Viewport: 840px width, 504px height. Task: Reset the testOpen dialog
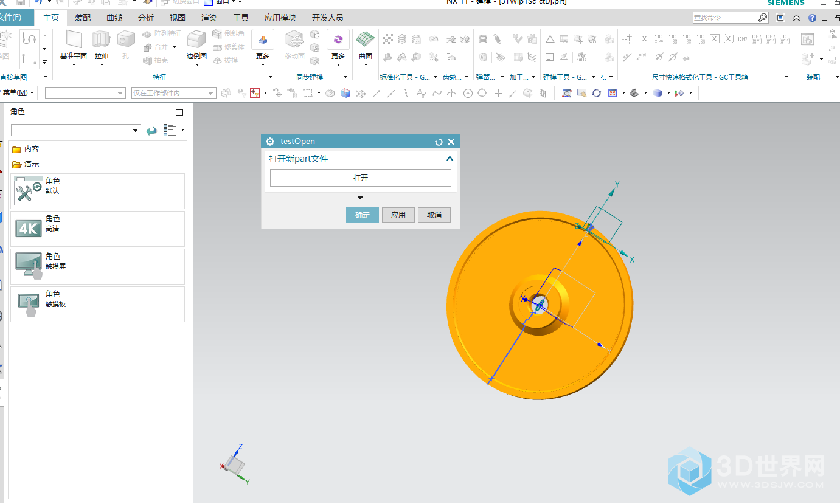439,142
